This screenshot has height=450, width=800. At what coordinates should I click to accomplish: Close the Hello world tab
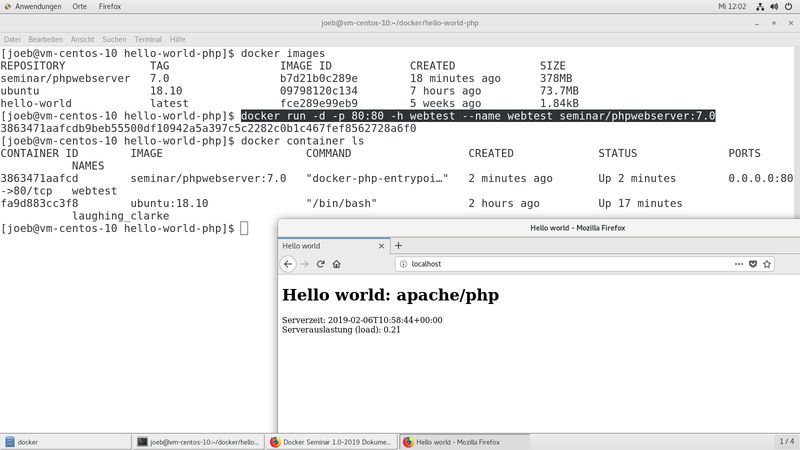(380, 245)
